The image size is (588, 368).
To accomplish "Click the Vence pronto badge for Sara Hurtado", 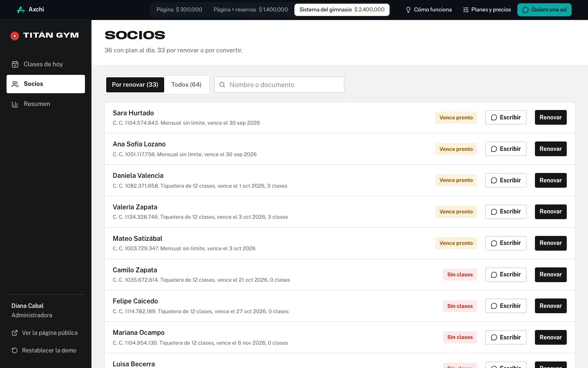I will tap(456, 117).
